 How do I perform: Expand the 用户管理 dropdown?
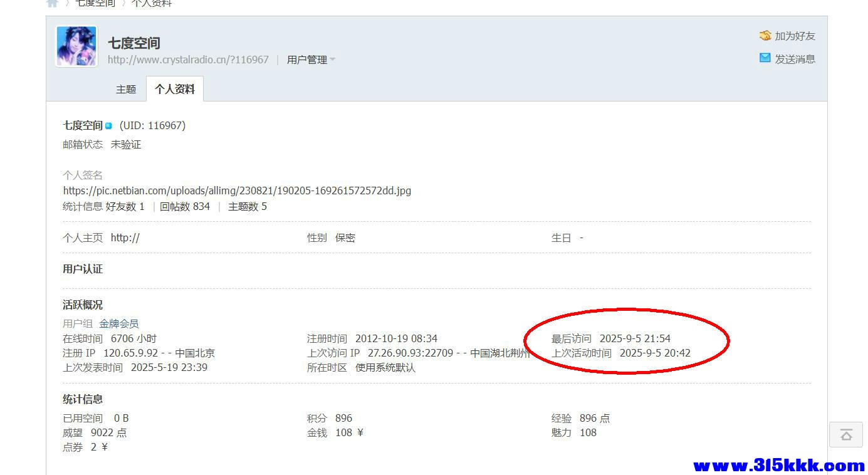[311, 60]
